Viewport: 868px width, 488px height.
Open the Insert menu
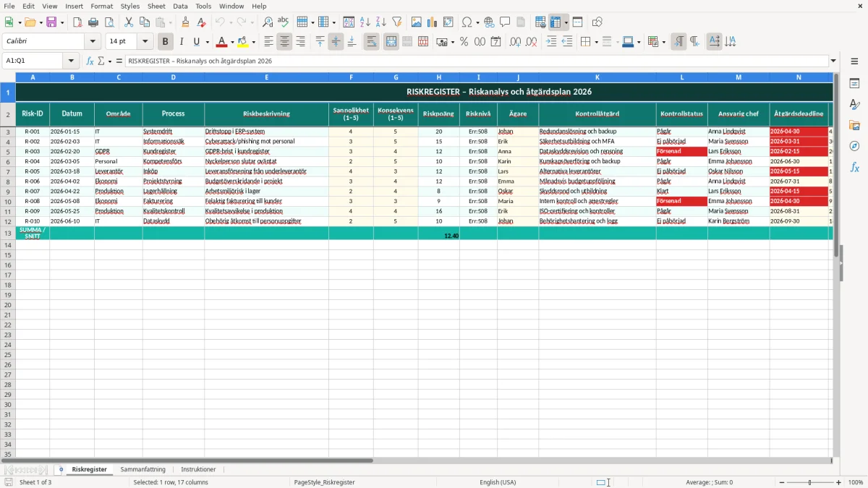[75, 6]
